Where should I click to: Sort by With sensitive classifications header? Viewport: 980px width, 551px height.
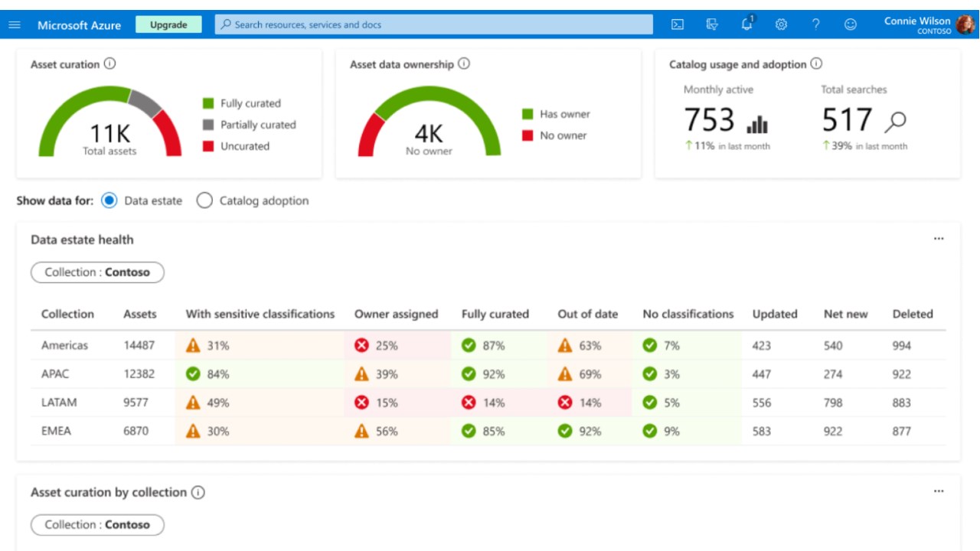point(260,314)
